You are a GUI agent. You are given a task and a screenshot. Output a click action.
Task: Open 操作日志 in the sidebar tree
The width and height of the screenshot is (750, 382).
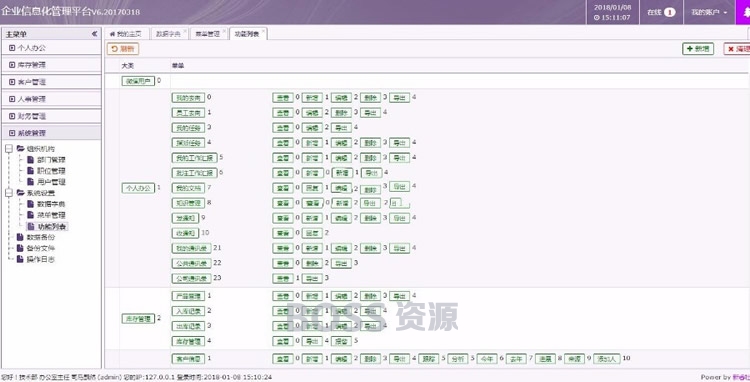pos(40,259)
